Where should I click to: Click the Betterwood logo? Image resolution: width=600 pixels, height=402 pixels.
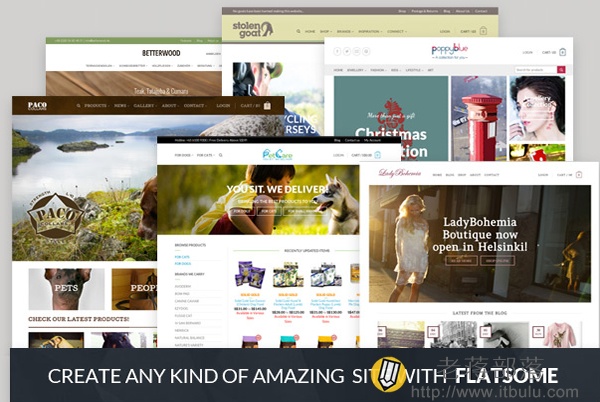pyautogui.click(x=161, y=53)
